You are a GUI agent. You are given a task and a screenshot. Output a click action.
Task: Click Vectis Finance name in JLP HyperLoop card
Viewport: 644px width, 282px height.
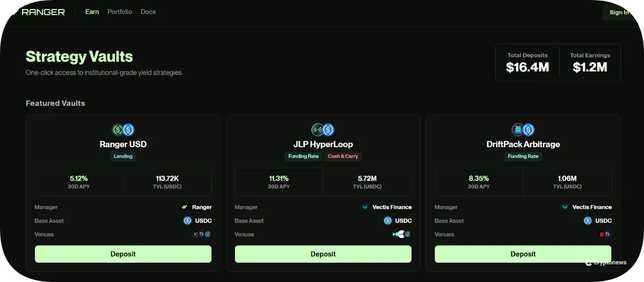click(392, 207)
